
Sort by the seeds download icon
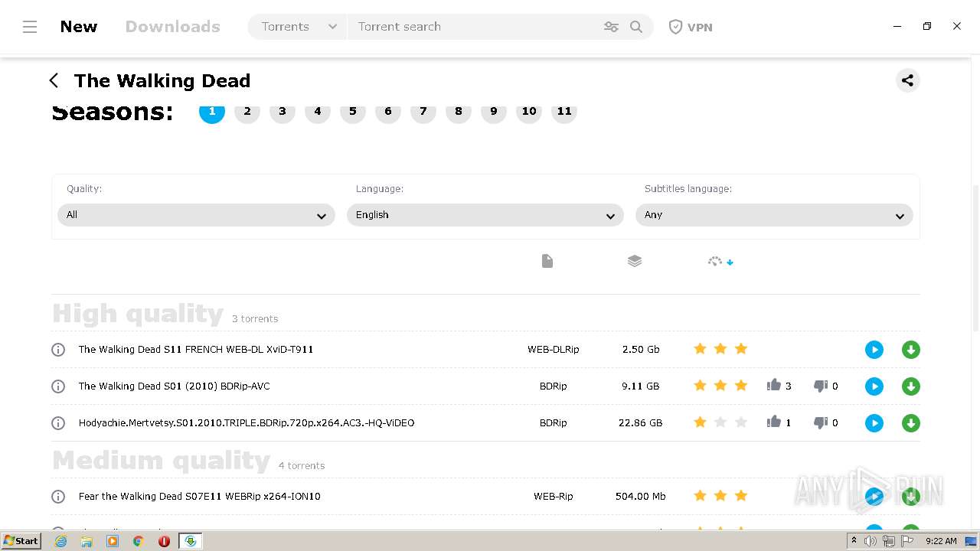click(x=720, y=262)
